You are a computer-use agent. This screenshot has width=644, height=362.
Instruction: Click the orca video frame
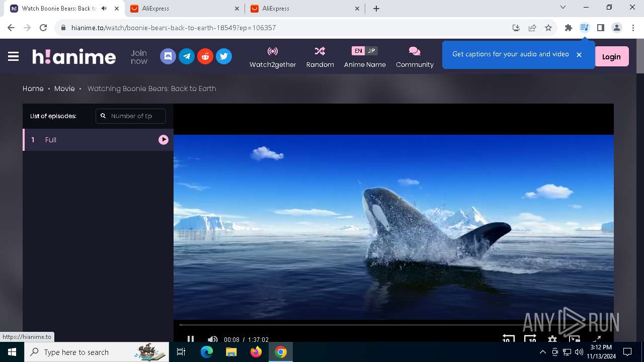point(393,226)
